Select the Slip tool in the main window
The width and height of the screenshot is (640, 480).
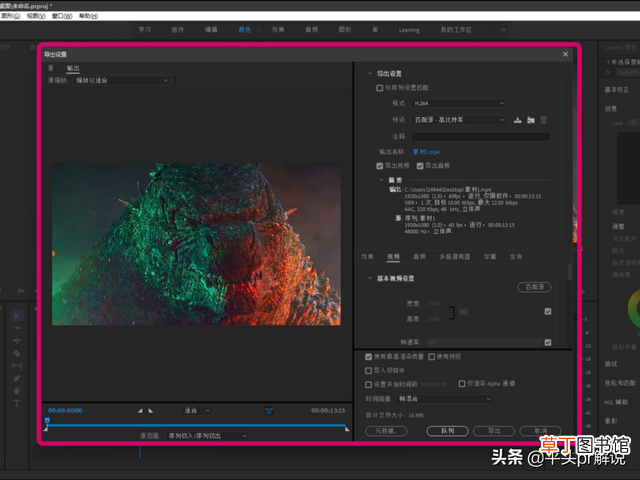(x=17, y=366)
